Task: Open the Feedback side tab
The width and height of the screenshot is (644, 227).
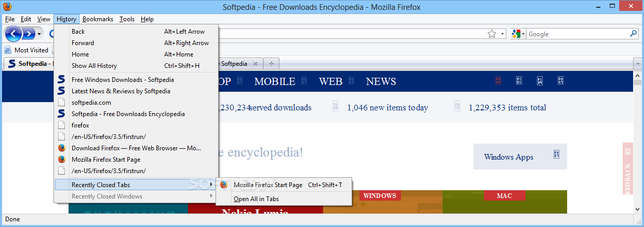Action: (x=628, y=168)
